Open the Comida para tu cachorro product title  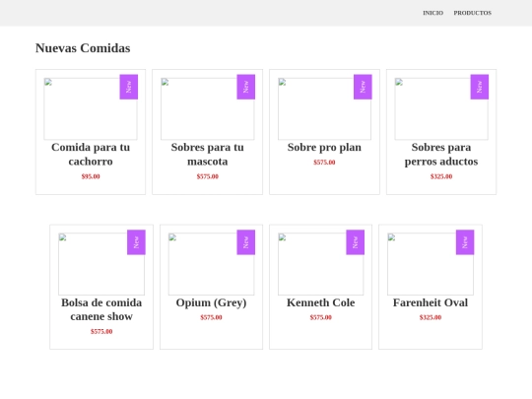(x=91, y=155)
